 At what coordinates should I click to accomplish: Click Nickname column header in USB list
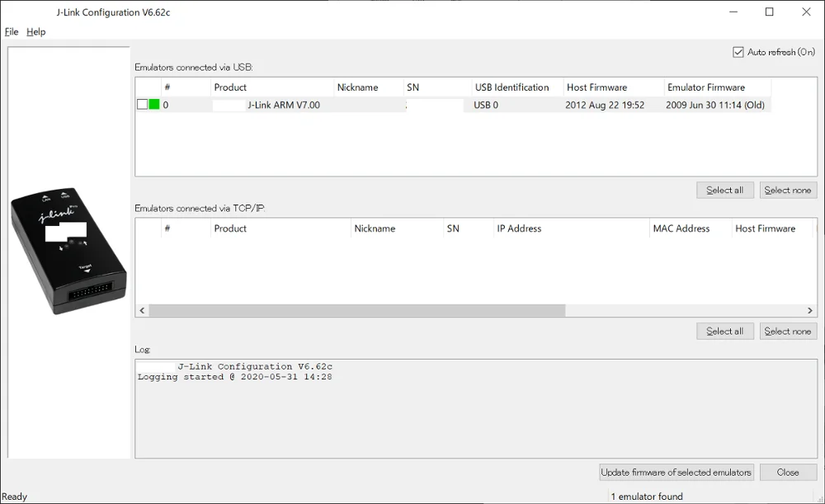368,87
